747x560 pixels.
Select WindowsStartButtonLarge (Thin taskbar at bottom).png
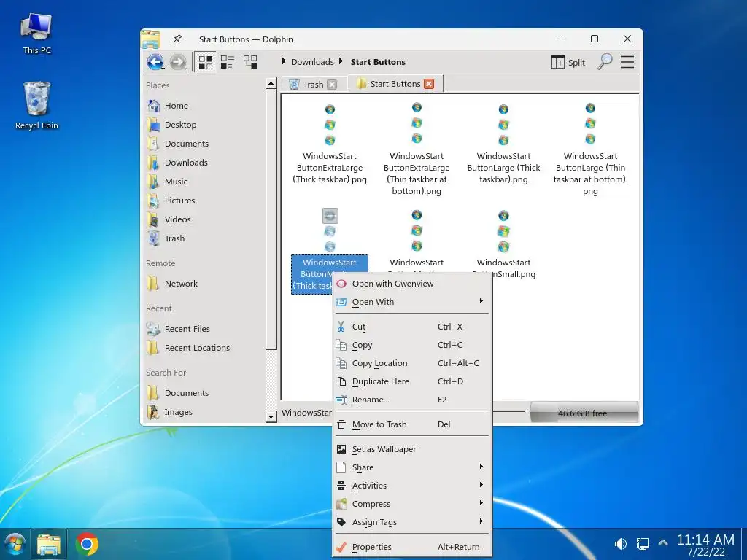pos(590,149)
